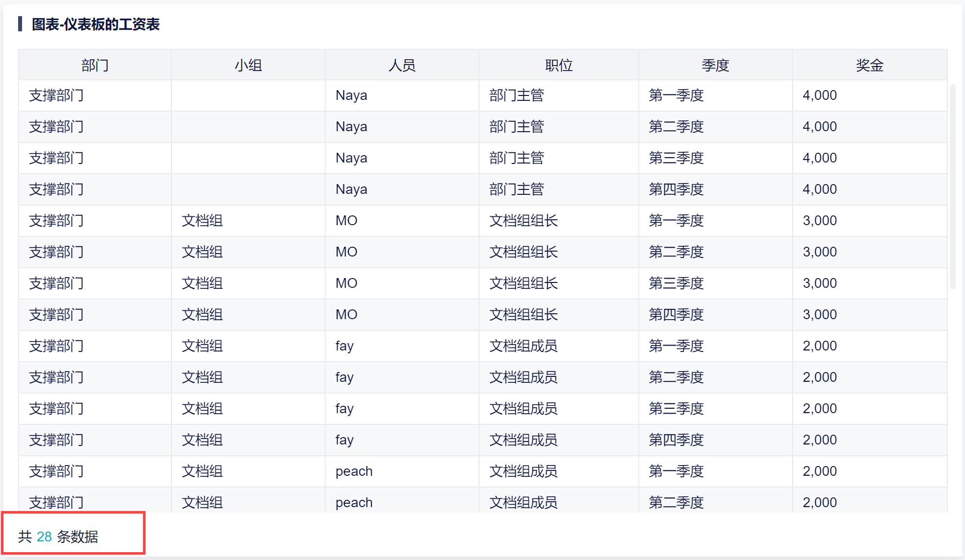Viewport: 965px width, 560px height.
Task: Click 文档组组长 cell for MO 第一季度
Action: (523, 221)
